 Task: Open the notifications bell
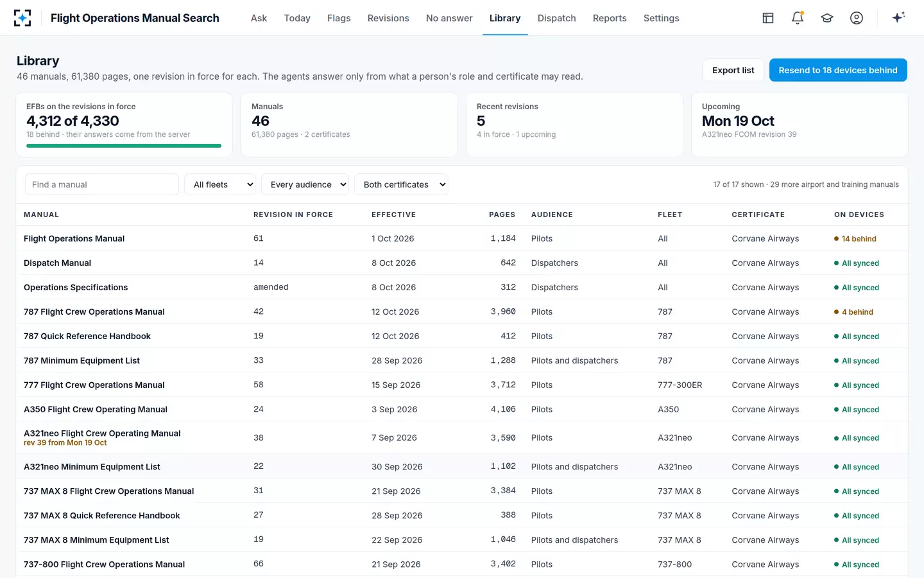[798, 18]
